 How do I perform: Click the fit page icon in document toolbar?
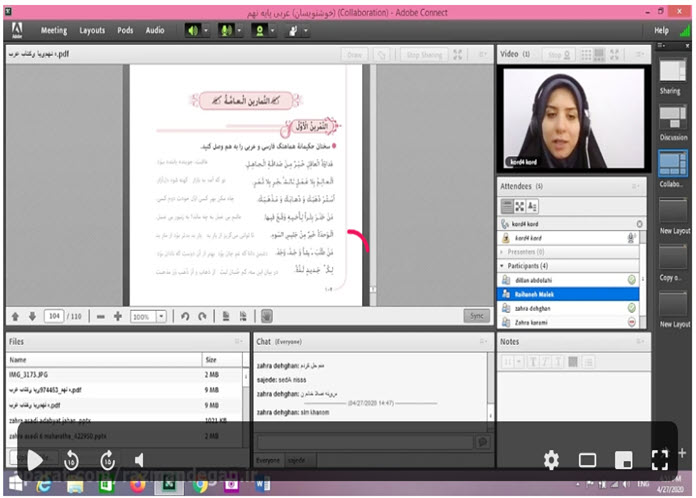pyautogui.click(x=226, y=316)
